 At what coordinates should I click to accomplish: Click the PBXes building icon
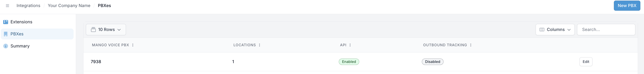tap(5, 34)
